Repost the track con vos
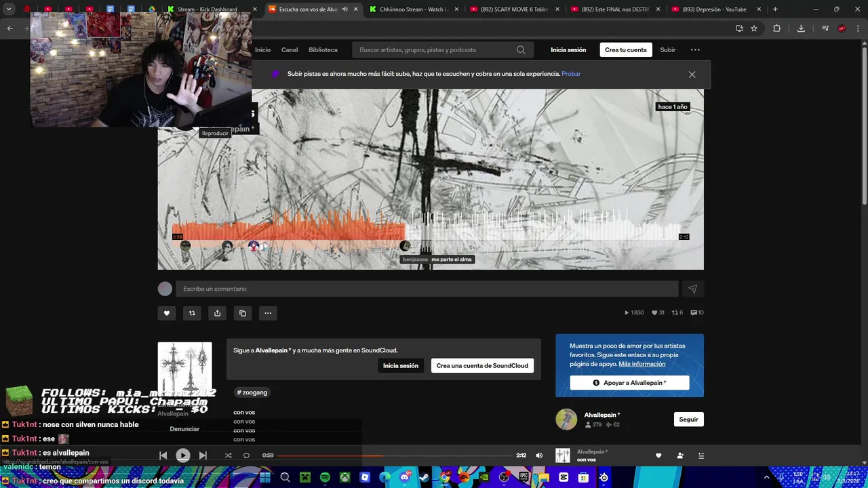 point(192,313)
